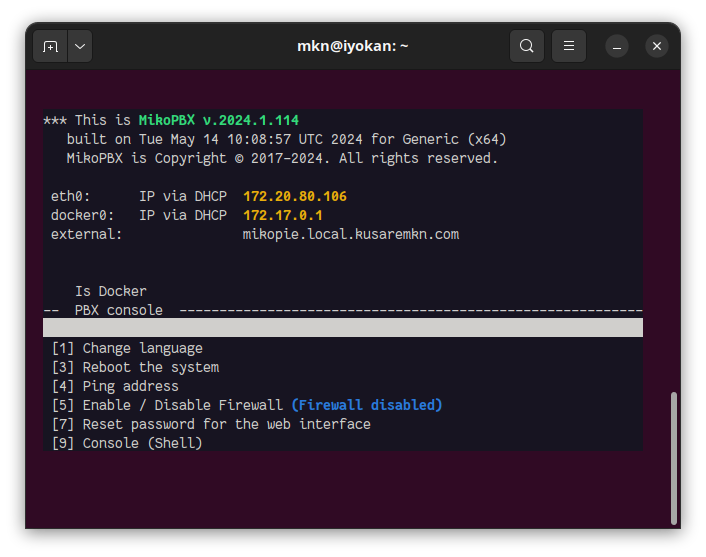Click the hostname mikopie.local.kusaremkn.com
The width and height of the screenshot is (706, 557).
351,234
